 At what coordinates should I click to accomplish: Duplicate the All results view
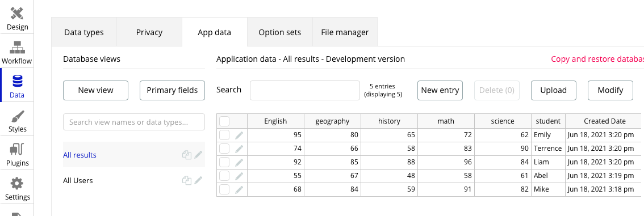[x=187, y=155]
